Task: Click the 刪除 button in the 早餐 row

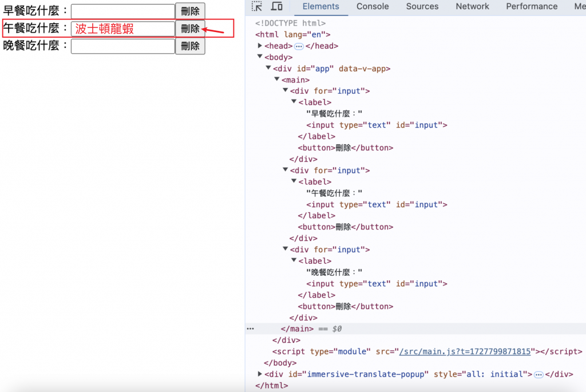Action: pos(190,11)
